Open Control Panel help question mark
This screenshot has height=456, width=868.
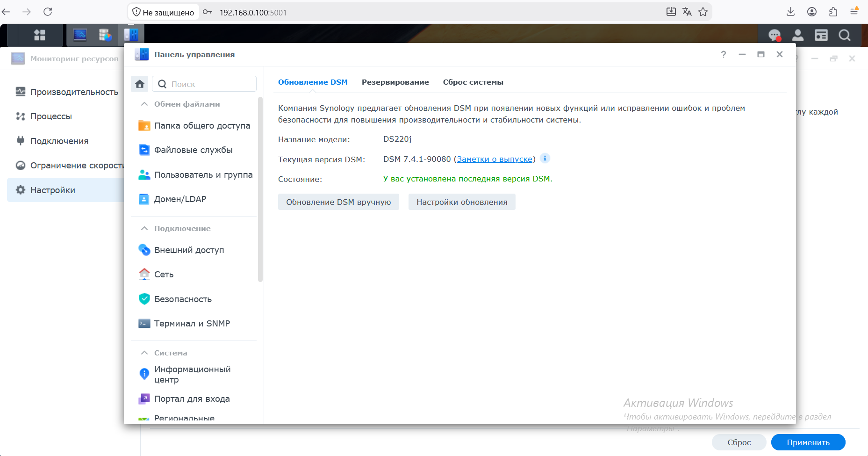coord(724,54)
